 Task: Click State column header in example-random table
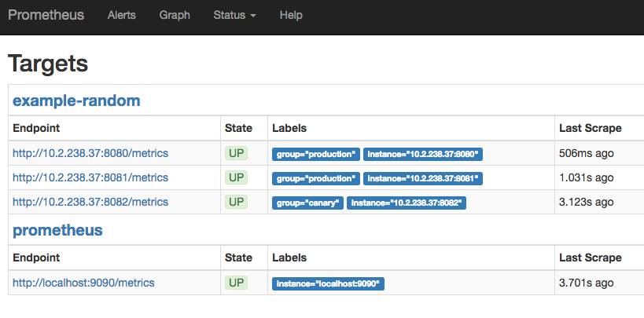pyautogui.click(x=238, y=129)
